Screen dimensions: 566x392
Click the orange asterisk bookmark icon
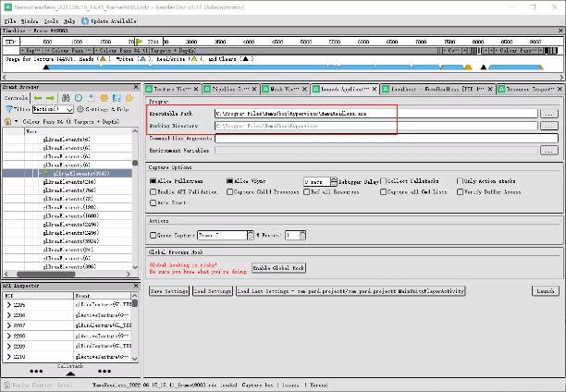click(x=104, y=98)
